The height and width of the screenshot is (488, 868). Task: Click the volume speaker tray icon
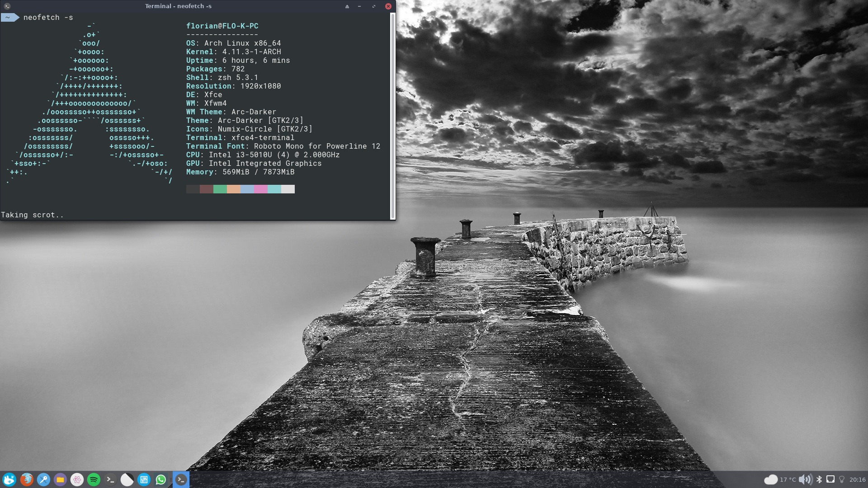[x=805, y=479]
